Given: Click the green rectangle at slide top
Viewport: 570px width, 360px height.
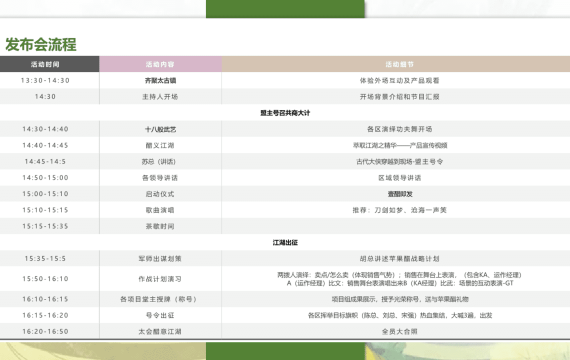Looking at the screenshot, I should tap(285, 9).
